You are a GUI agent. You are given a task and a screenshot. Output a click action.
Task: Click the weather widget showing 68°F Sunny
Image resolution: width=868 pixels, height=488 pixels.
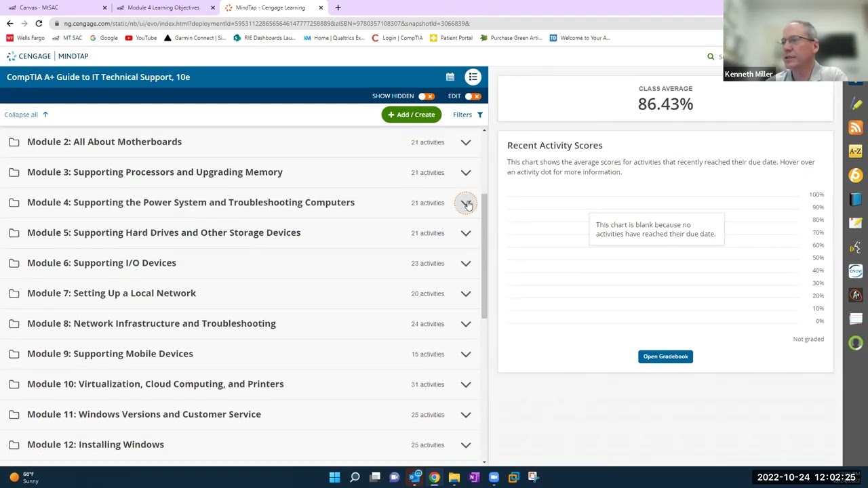24,477
